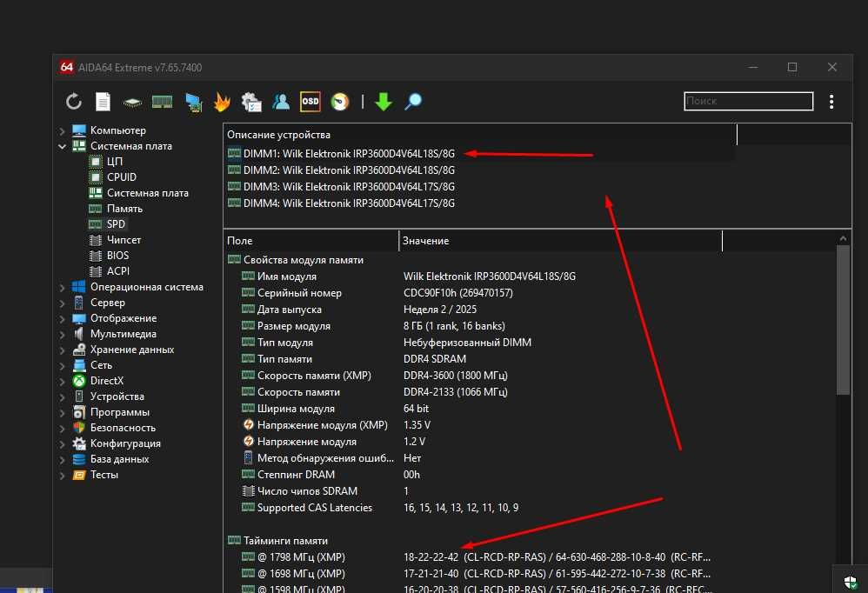Image resolution: width=868 pixels, height=593 pixels.
Task: Click the gears and checklist toolbar icon
Action: [251, 102]
